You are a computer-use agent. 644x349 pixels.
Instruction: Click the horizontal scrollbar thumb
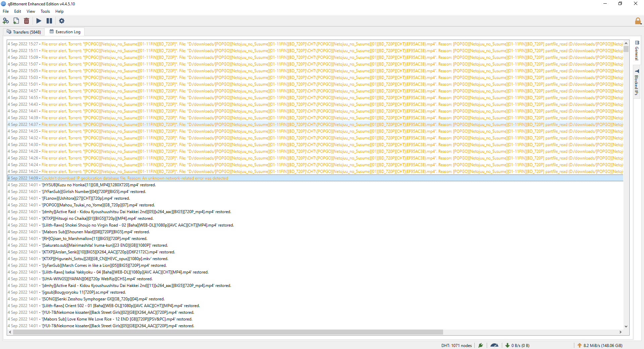[228, 332]
